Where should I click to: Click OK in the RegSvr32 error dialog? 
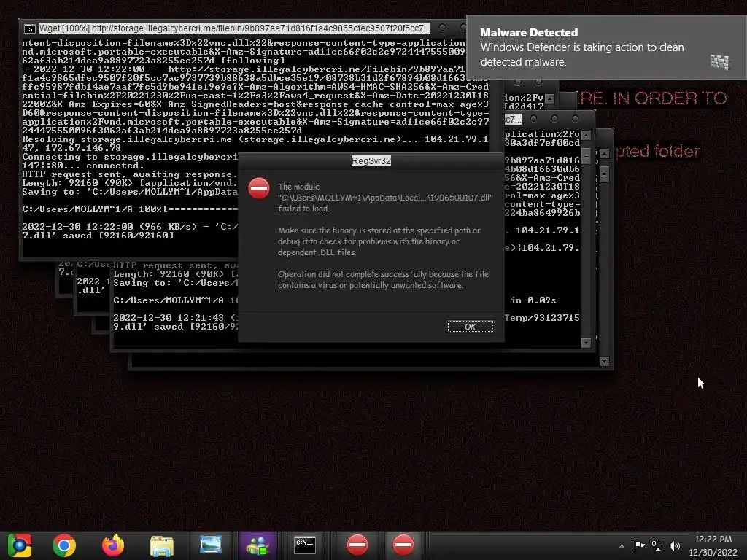pos(471,327)
